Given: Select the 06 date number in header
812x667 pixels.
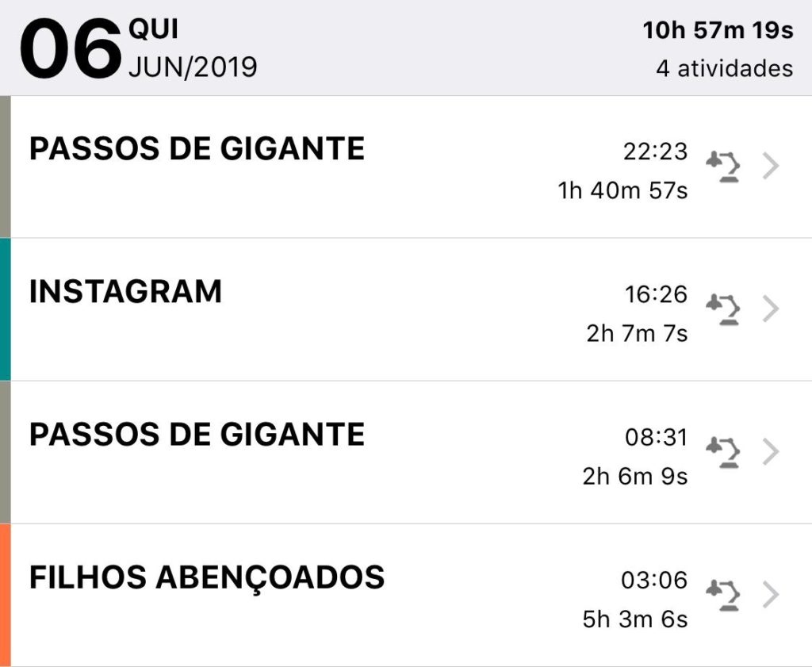Looking at the screenshot, I should [x=71, y=48].
